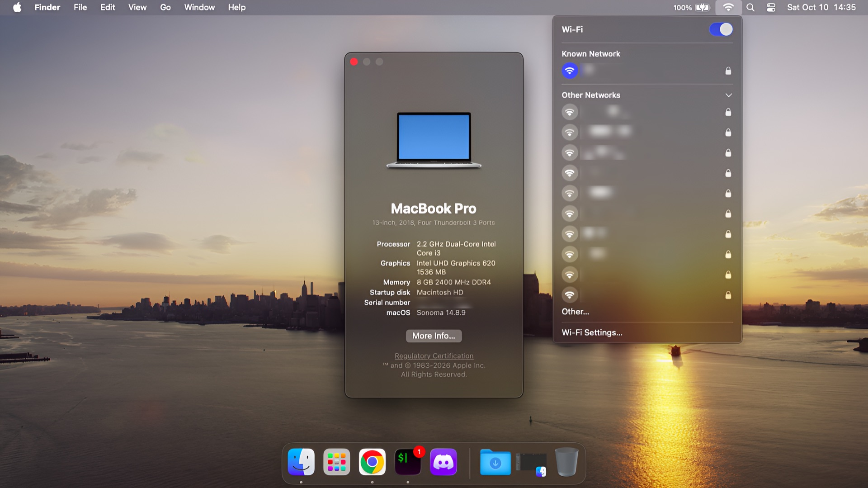Click the MacBook Pro laptop image

(434, 140)
